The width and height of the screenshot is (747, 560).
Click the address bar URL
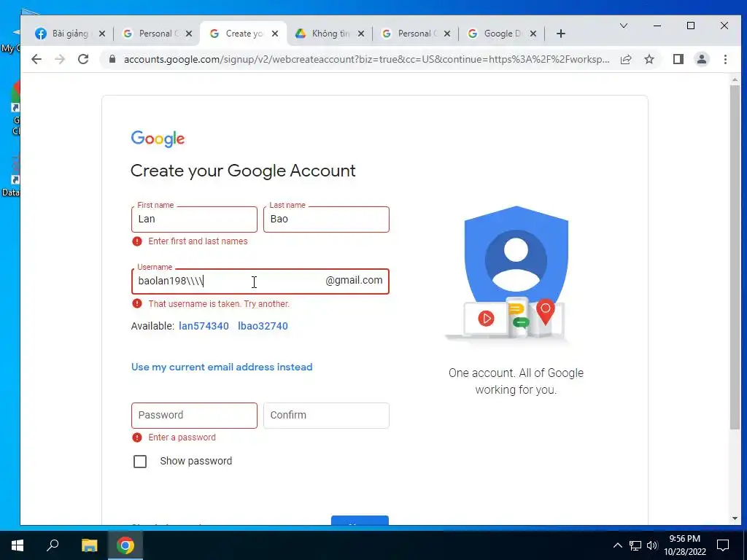[366, 59]
